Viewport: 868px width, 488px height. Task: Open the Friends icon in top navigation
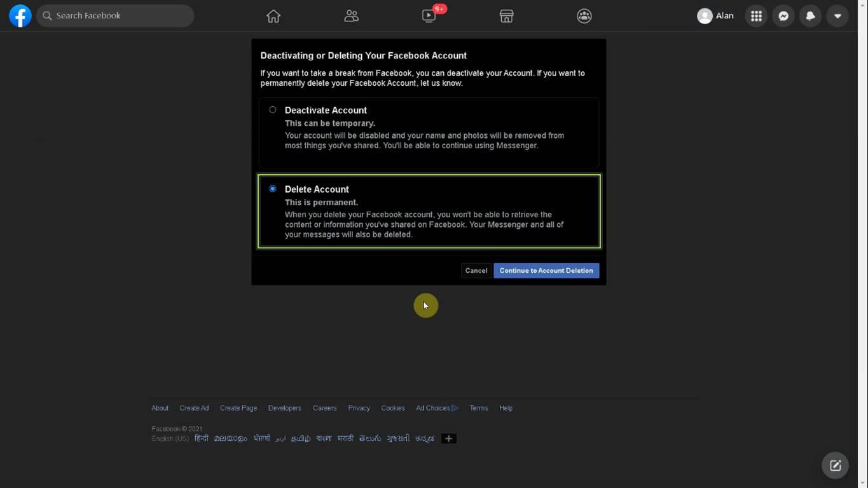tap(351, 16)
